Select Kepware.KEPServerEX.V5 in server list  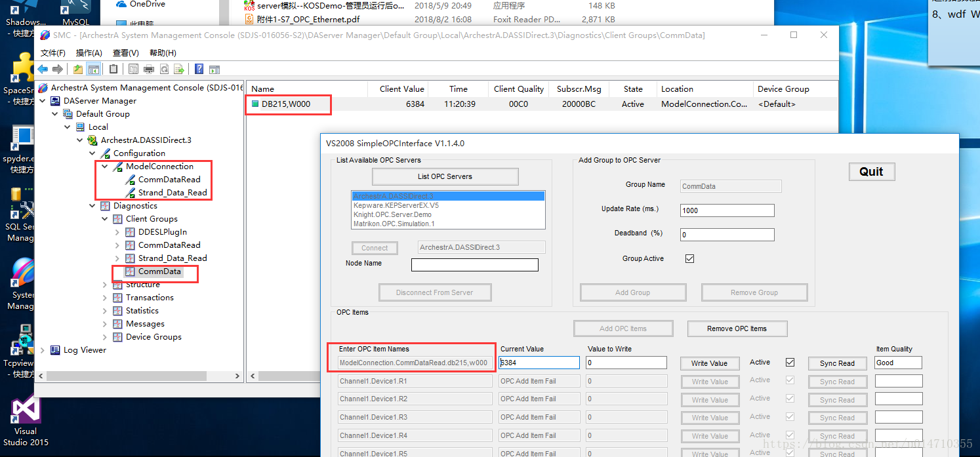[x=396, y=205]
